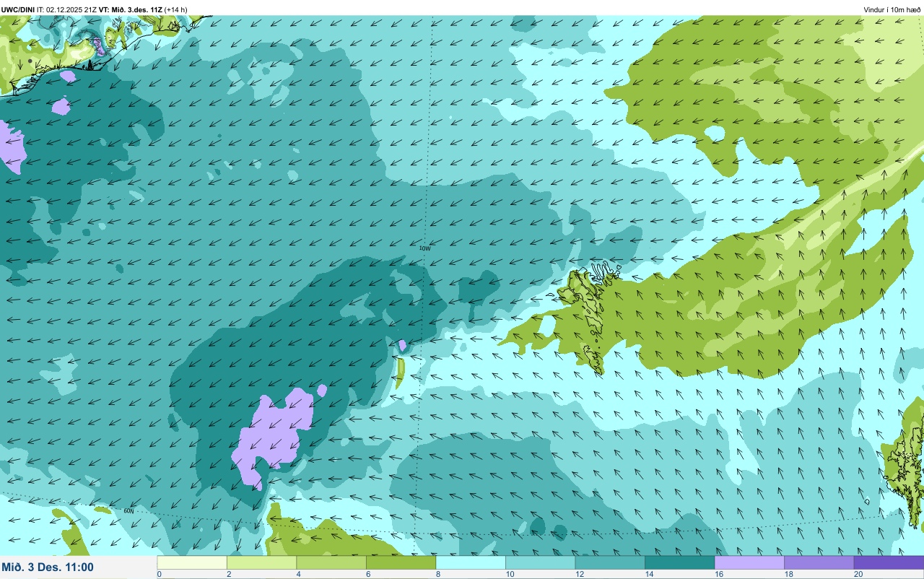Click the pale yellow 0–2 legend swatch
This screenshot has height=579, width=924.
point(192,562)
